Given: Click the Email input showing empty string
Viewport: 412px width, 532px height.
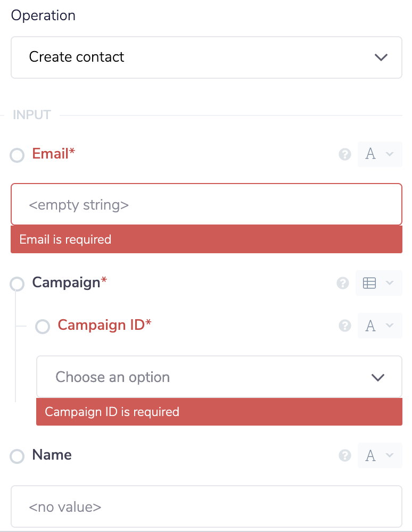Looking at the screenshot, I should [x=207, y=204].
